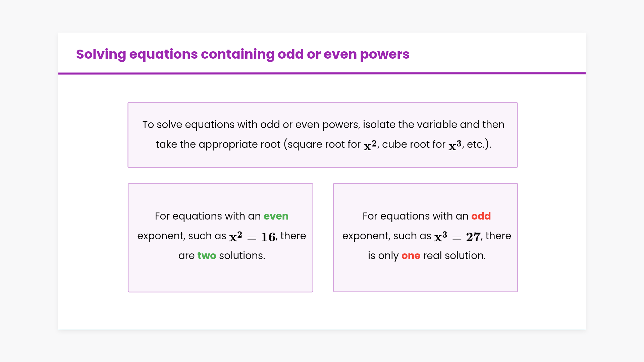Screen dimensions: 644x362
Task: Click the word "solutions." in the left box
Action: pos(242,256)
